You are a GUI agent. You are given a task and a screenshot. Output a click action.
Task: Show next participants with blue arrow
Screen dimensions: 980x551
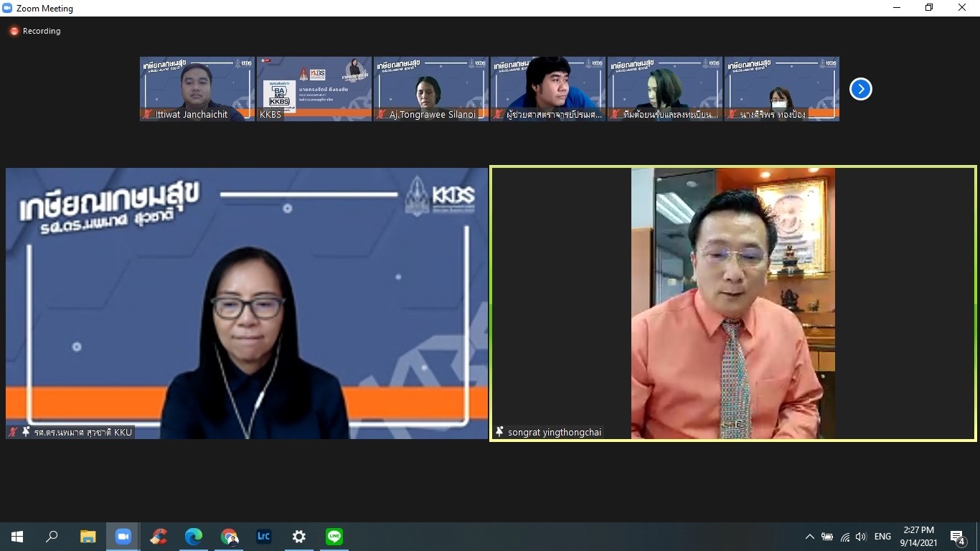[860, 89]
